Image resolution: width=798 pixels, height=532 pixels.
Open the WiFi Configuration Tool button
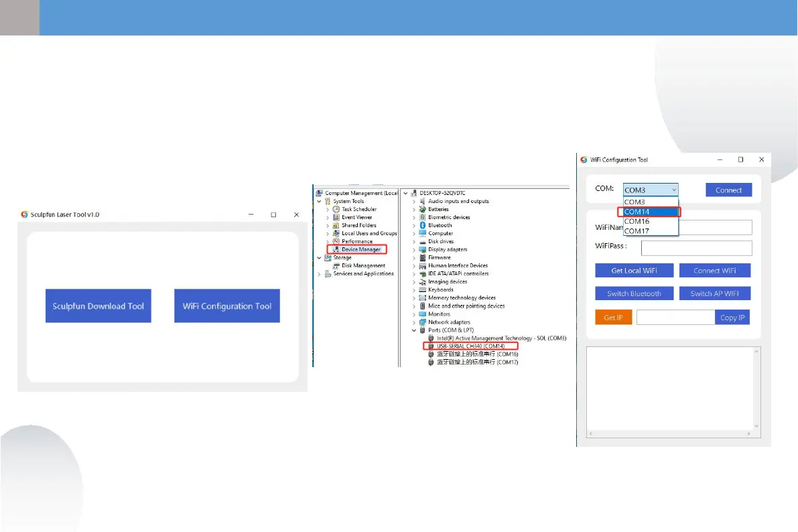[x=227, y=306]
